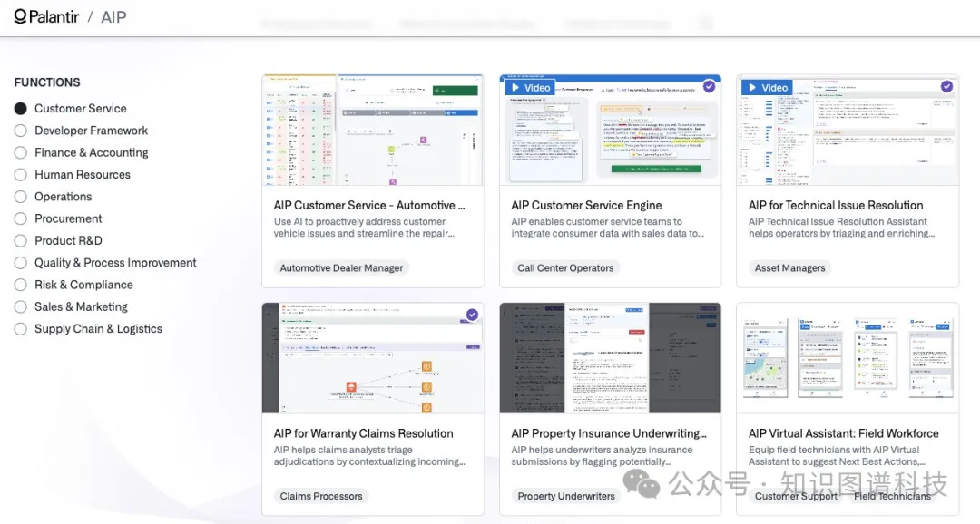The width and height of the screenshot is (980, 524).
Task: Click the FUNCTIONS sidebar heading
Action: [47, 82]
